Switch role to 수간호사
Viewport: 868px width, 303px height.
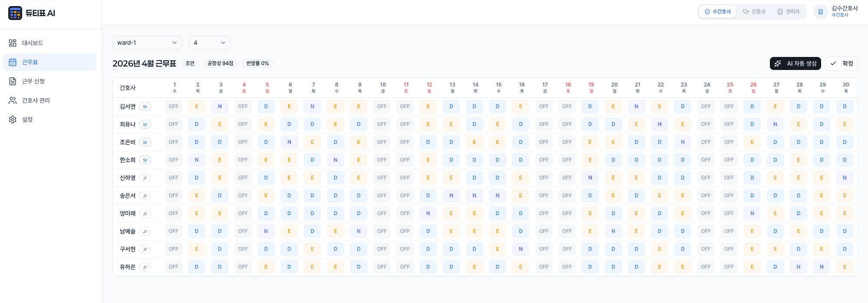pos(717,12)
